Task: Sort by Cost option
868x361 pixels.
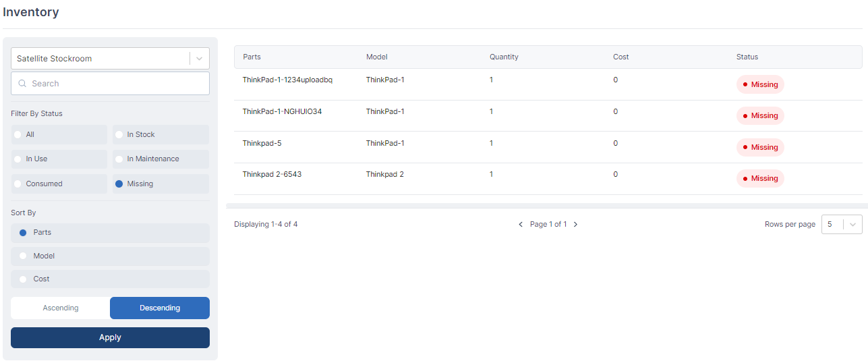Action: (110, 279)
